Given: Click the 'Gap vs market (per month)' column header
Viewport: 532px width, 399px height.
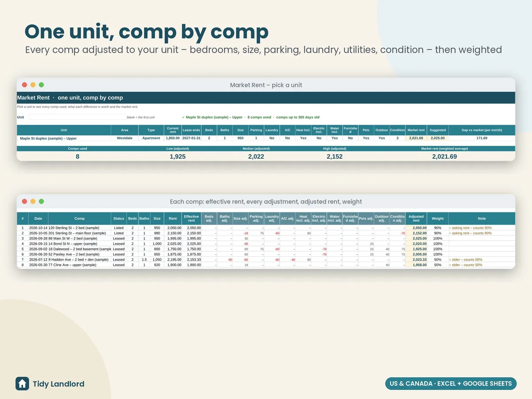Looking at the screenshot, I should pyautogui.click(x=482, y=130).
